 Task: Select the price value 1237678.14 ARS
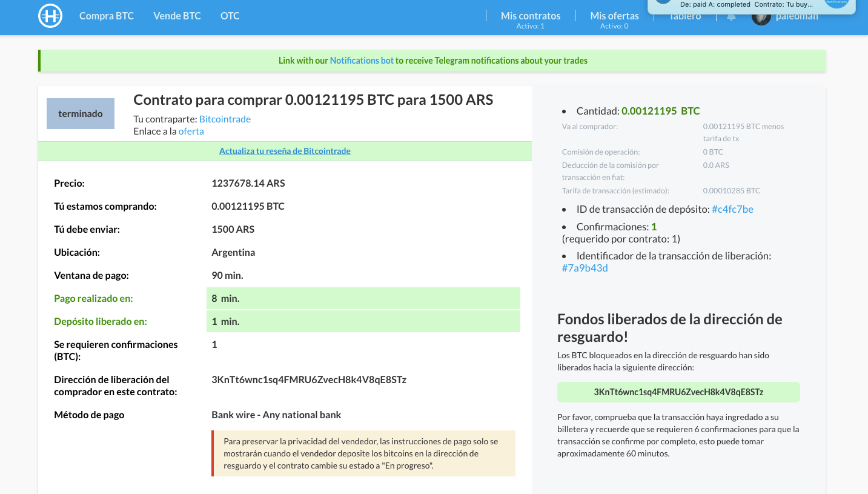248,183
